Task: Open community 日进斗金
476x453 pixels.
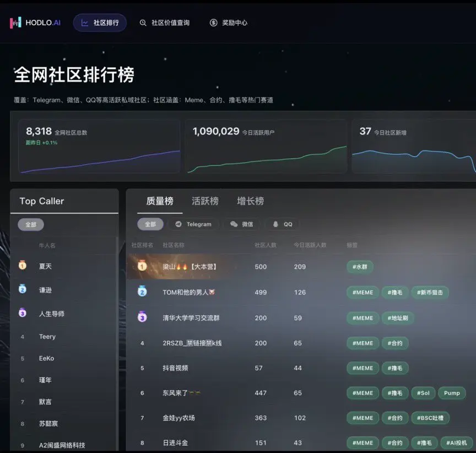Action: point(175,443)
